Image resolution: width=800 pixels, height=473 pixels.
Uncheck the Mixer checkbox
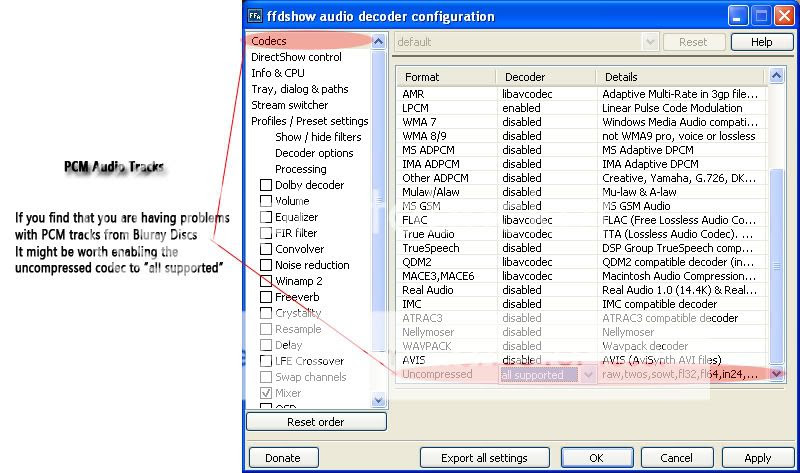coord(266,393)
